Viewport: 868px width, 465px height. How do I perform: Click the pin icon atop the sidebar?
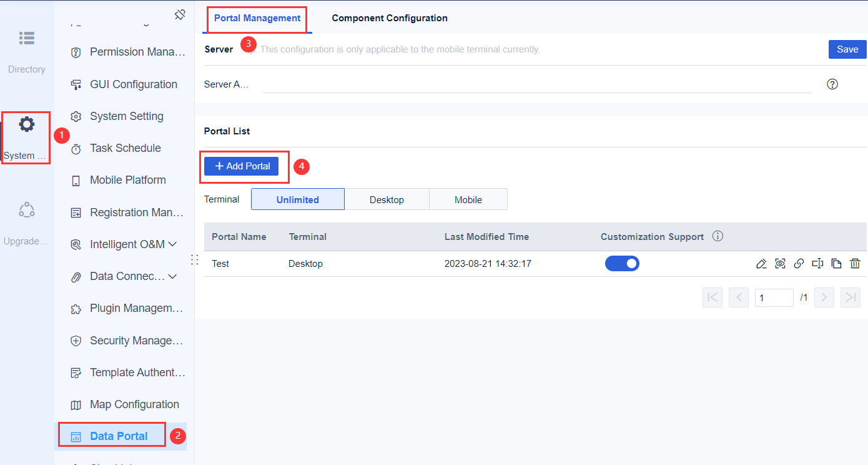coord(180,14)
